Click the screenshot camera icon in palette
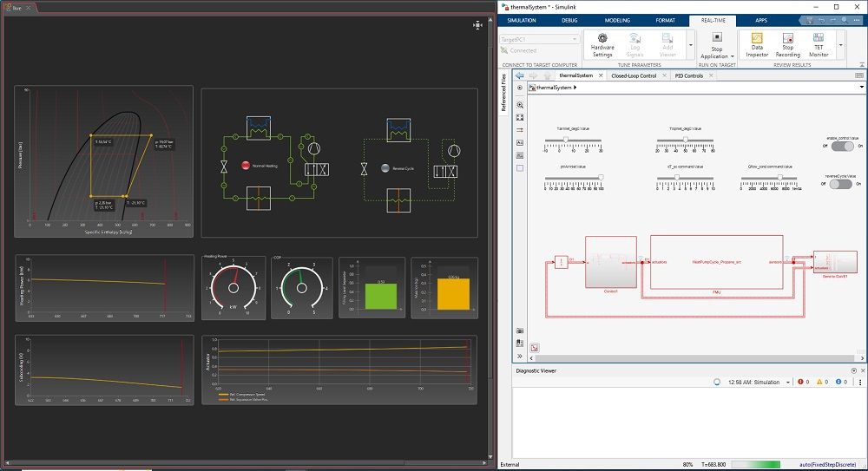The width and height of the screenshot is (868, 471). [x=520, y=331]
